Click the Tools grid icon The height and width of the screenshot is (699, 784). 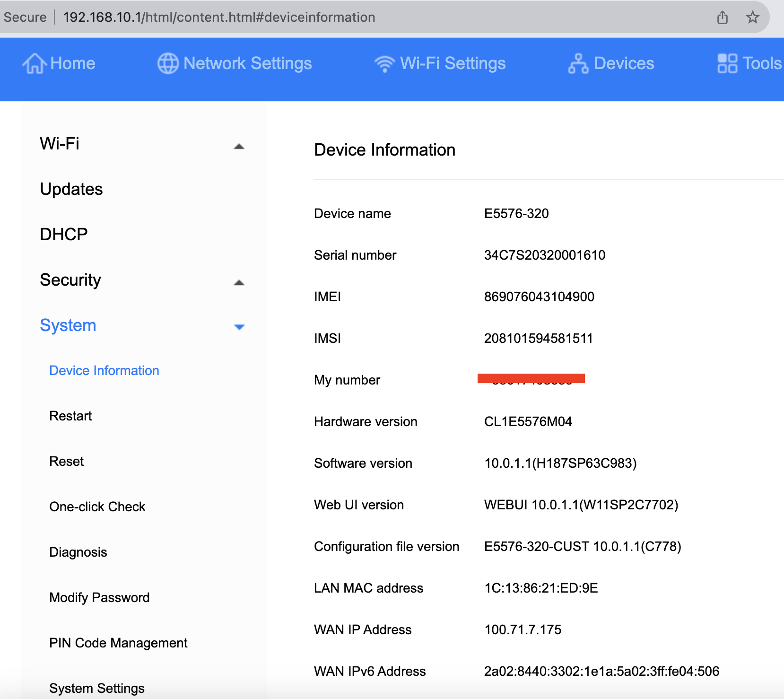click(727, 63)
